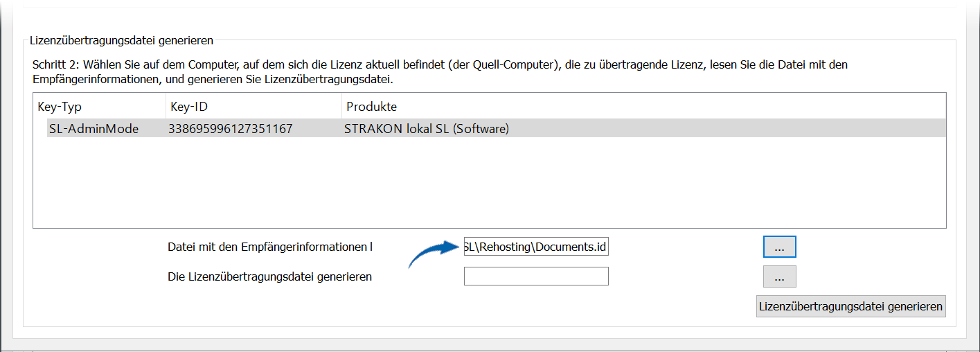Click the 'Die Lizenzübertragungsdatei generieren' label

pyautogui.click(x=270, y=276)
